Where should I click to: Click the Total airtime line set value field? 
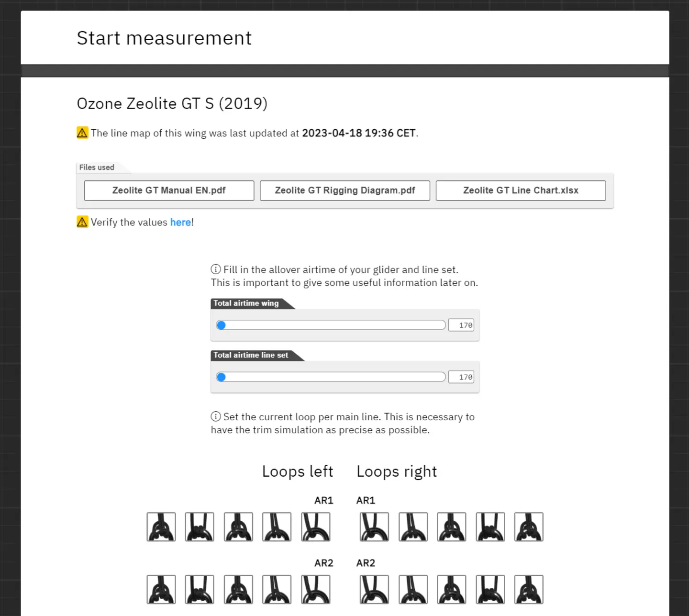click(460, 377)
